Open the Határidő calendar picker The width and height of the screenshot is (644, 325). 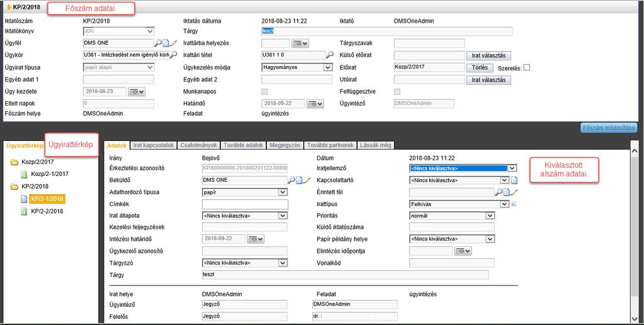pyautogui.click(x=315, y=104)
